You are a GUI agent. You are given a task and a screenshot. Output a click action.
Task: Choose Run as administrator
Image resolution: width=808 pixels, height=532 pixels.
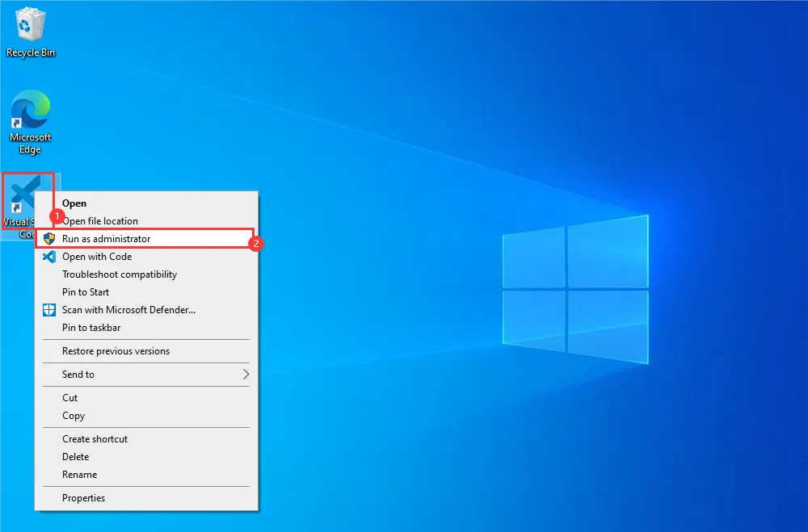point(107,239)
